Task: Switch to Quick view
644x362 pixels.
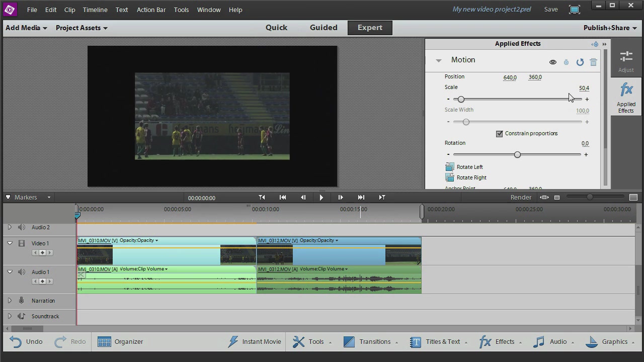Action: pos(276,28)
